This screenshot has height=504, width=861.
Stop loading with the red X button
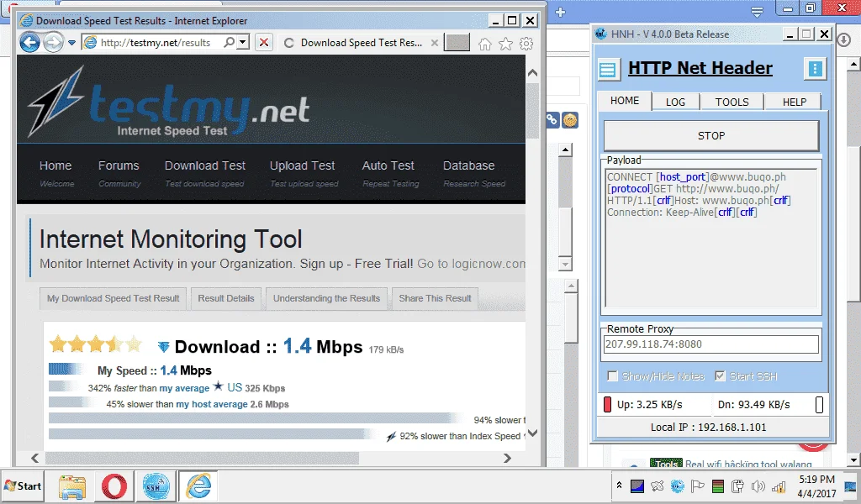pos(264,42)
